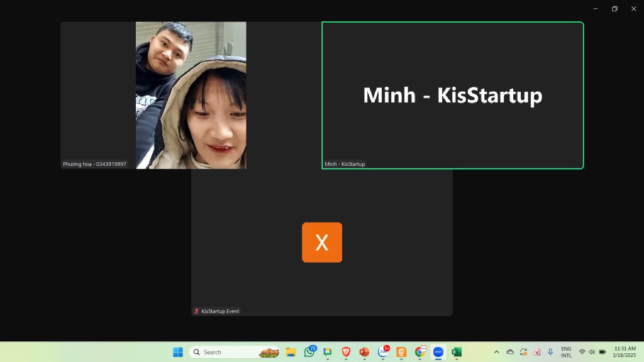Screen dimensions: 644x362
Task: Open the Windows Start menu
Action: click(x=178, y=352)
